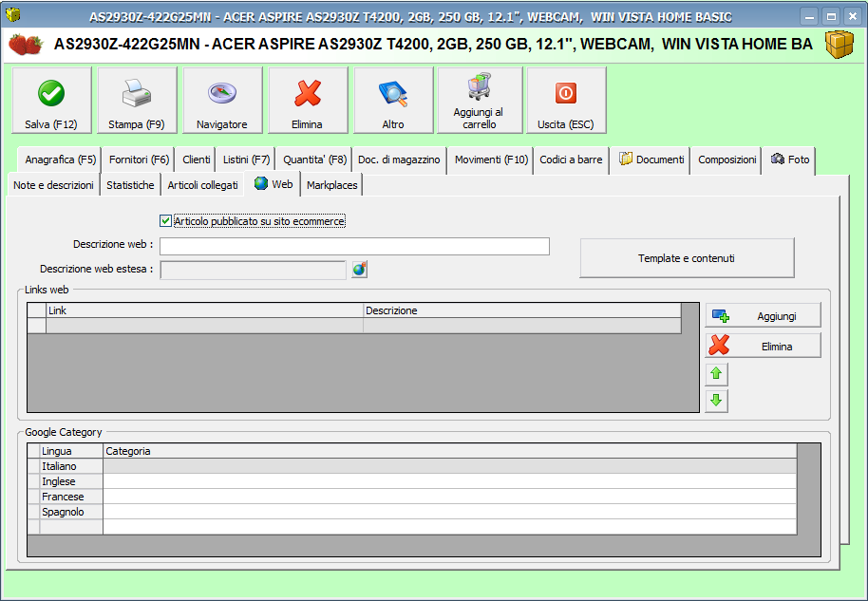Click the Francese Categoria cell
Viewport: 868px width, 601px height.
(449, 497)
